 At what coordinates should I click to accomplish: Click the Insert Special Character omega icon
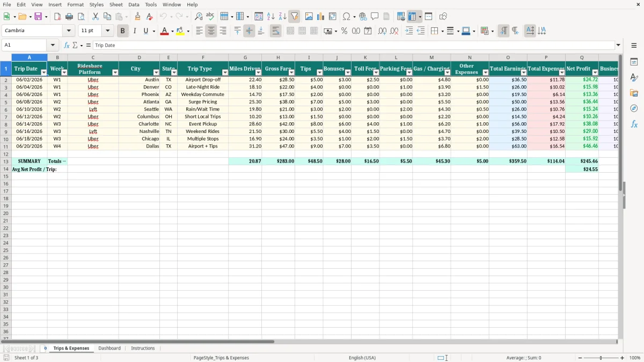coord(346,17)
